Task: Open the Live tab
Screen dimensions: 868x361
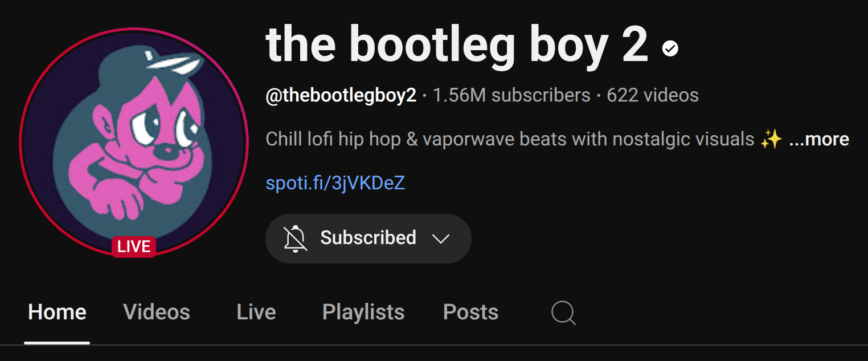Action: 256,312
